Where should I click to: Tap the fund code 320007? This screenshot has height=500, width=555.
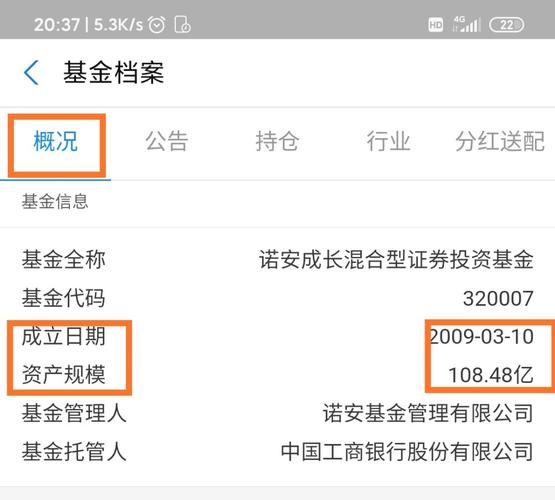click(x=498, y=298)
